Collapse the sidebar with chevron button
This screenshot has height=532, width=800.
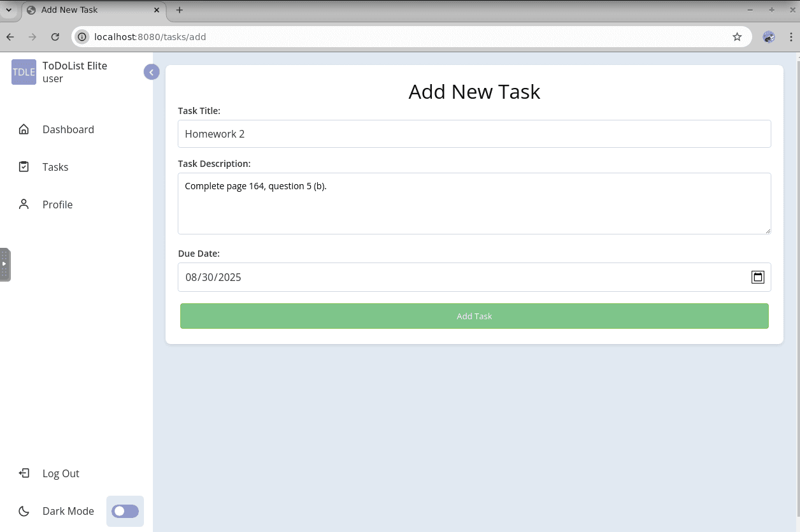[x=151, y=72]
